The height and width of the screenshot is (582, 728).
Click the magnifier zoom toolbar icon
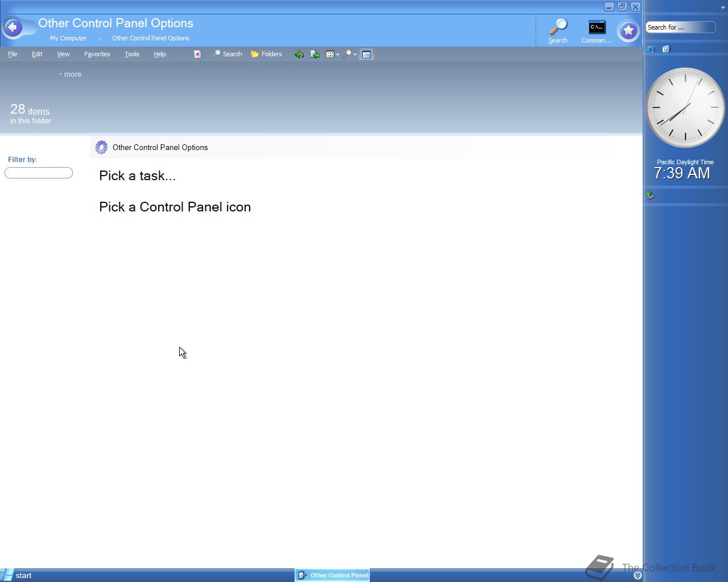(x=347, y=55)
